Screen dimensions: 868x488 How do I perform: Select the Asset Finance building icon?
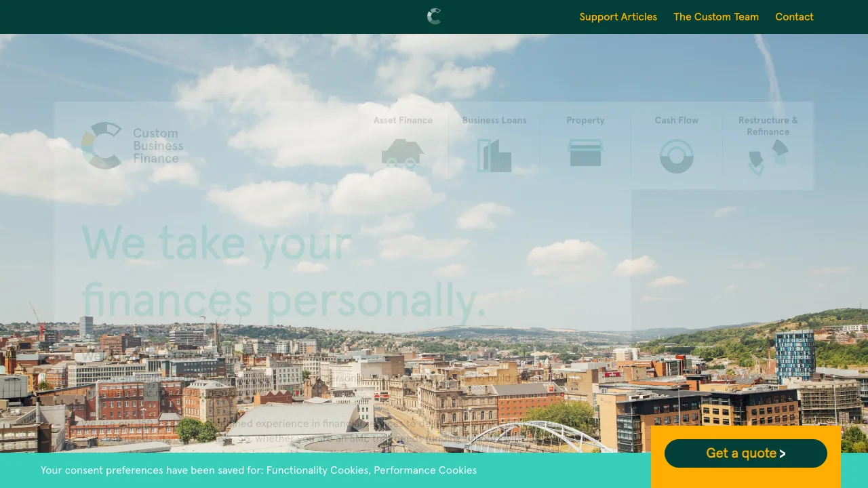click(x=403, y=155)
